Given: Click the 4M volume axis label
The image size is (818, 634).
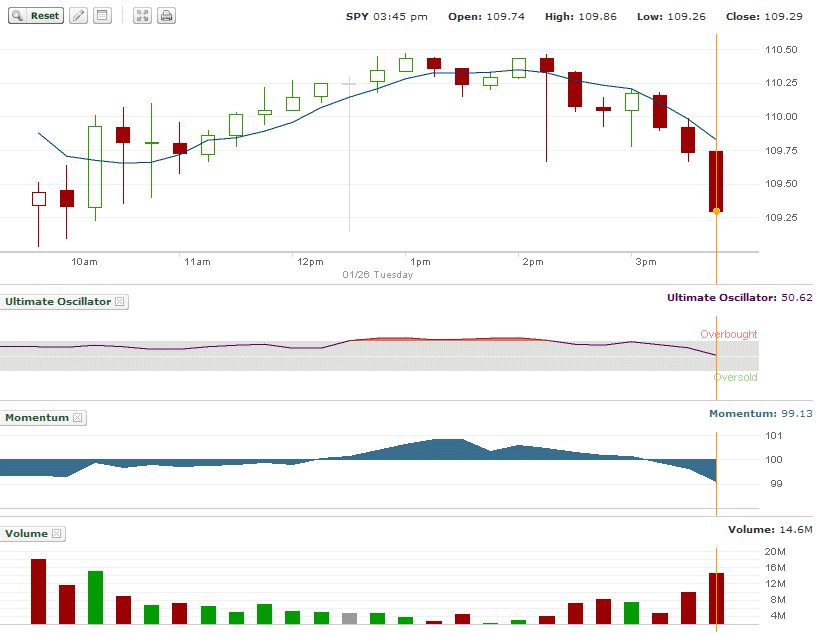Looking at the screenshot, I should pyautogui.click(x=778, y=616).
